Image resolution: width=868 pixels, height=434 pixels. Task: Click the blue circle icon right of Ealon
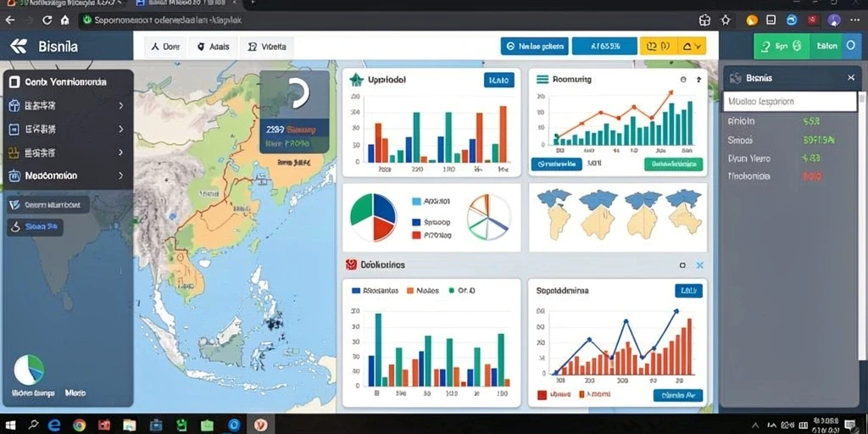point(851,47)
